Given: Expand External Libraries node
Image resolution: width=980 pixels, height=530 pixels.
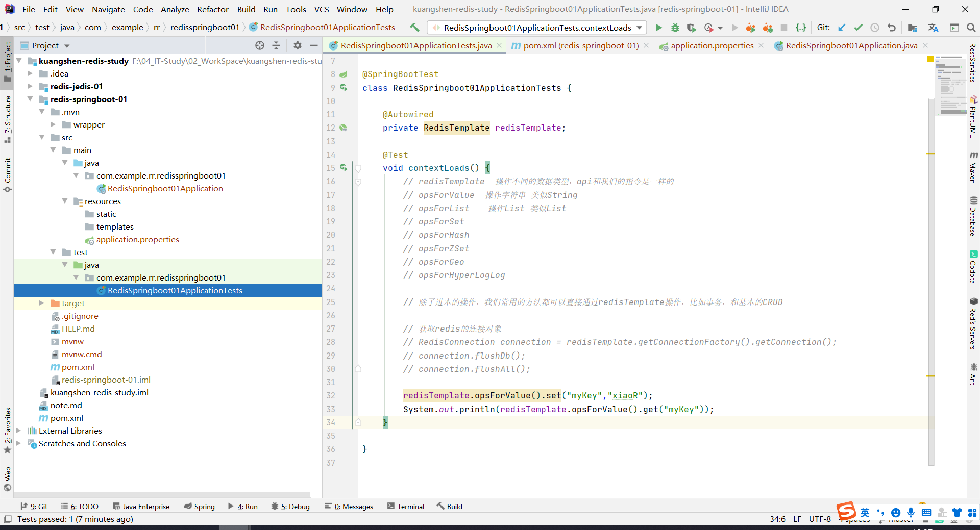Looking at the screenshot, I should click(x=18, y=431).
